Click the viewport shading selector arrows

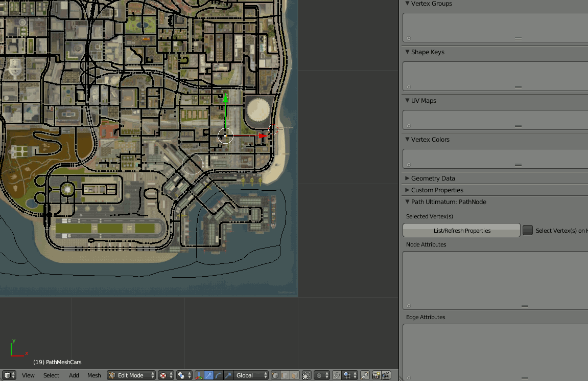[171, 375]
